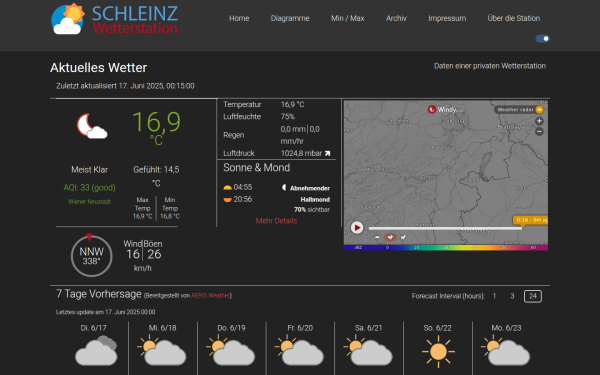Image resolution: width=600 pixels, height=375 pixels.
Task: Click the Schleinz Wetterstation logo
Action: pyautogui.click(x=114, y=19)
